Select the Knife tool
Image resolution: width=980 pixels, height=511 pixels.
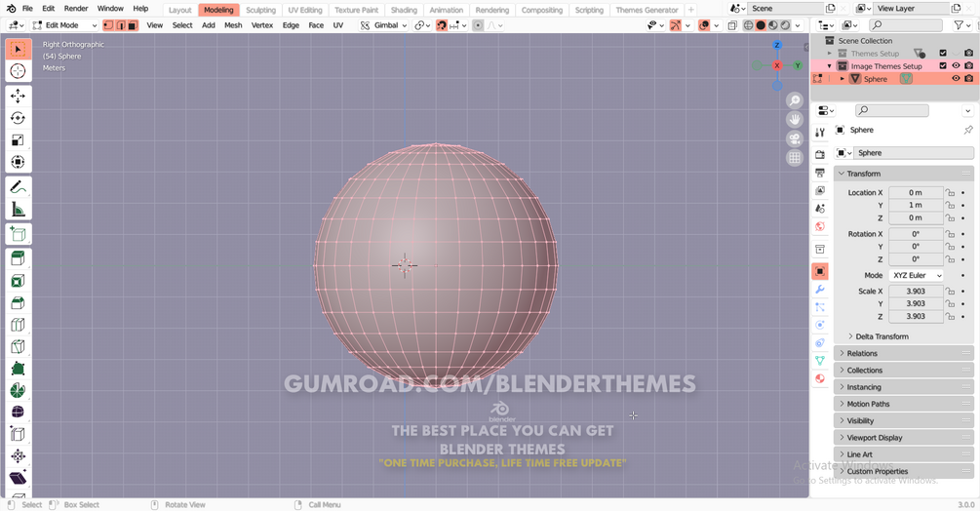click(x=19, y=347)
